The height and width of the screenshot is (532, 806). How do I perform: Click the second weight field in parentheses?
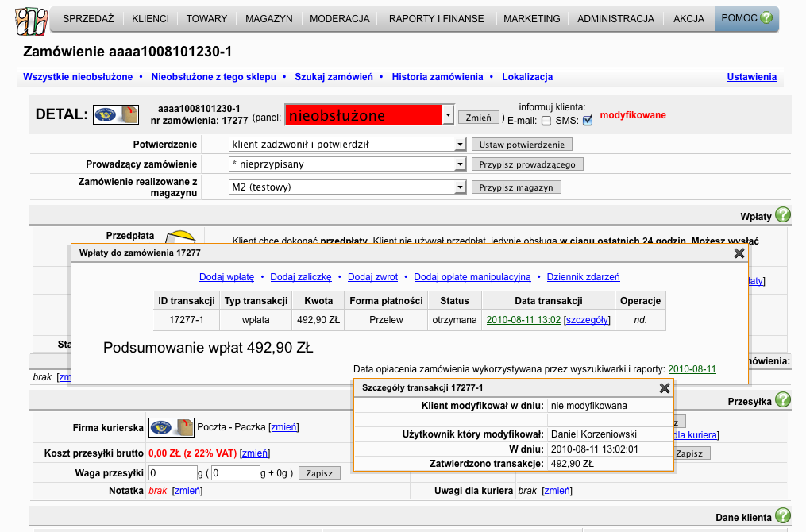point(236,473)
